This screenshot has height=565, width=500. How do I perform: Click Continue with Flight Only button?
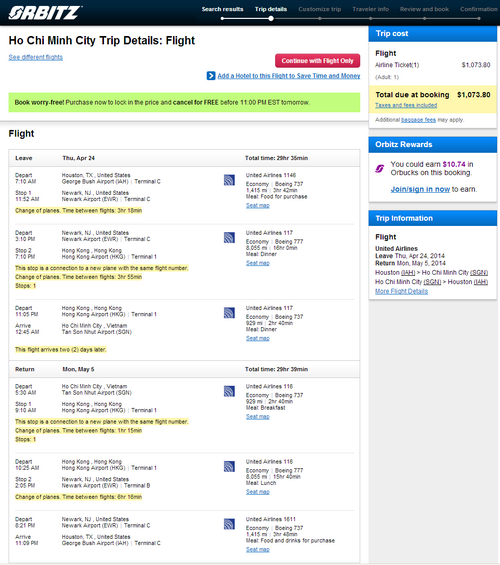point(317,61)
